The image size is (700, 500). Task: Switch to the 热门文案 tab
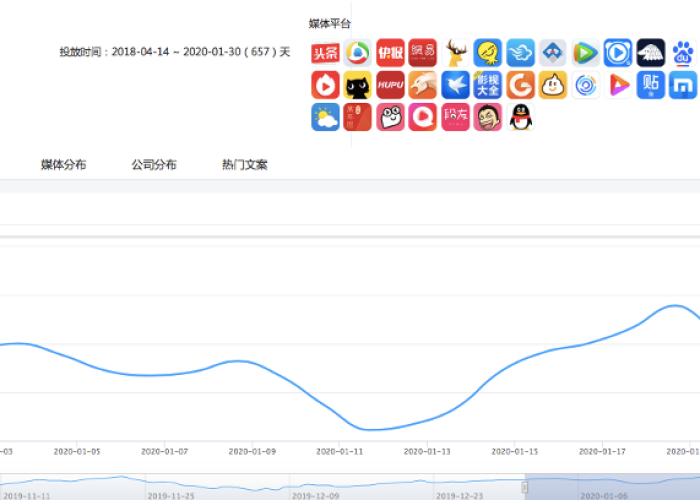245,165
